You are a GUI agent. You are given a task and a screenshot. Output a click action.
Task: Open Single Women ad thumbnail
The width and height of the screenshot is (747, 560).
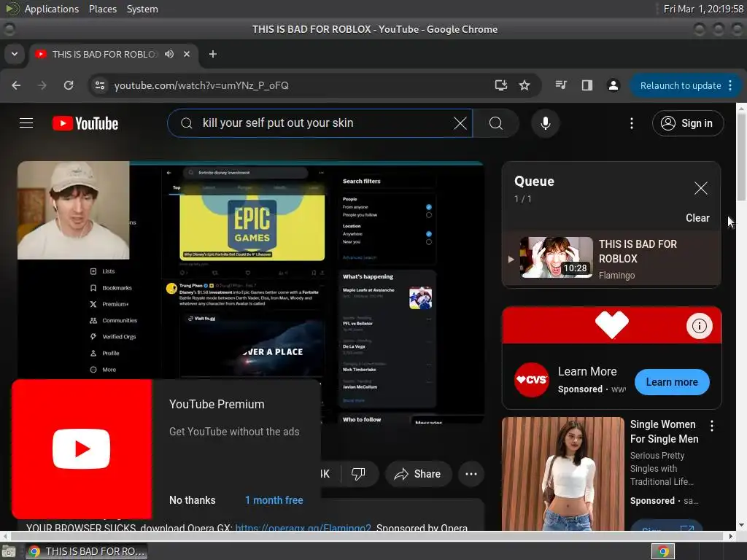(563, 474)
